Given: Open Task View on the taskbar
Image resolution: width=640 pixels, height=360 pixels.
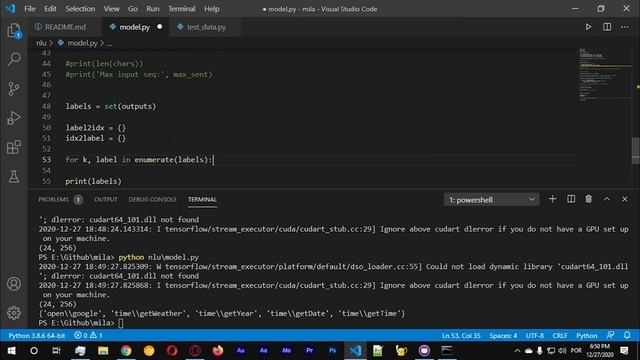Looking at the screenshot, I should tap(57, 351).
